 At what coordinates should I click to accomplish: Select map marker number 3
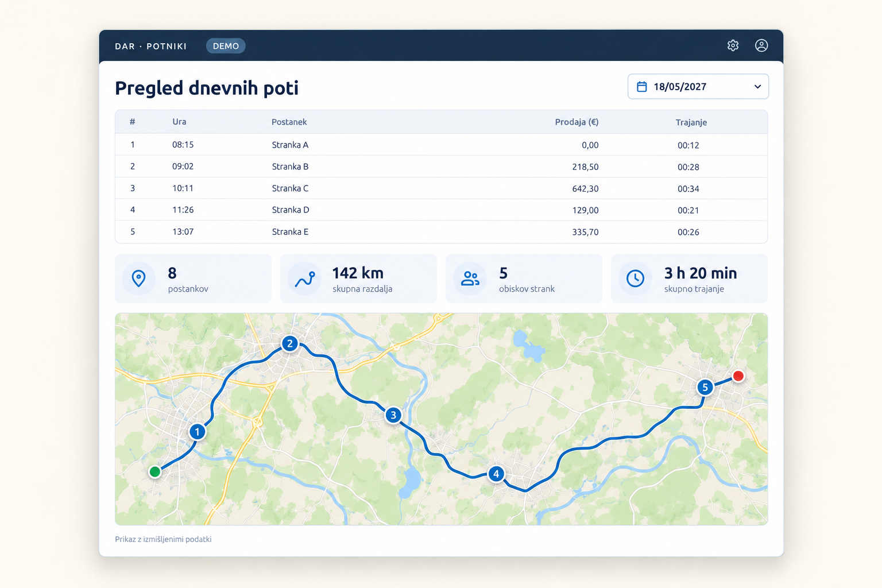(x=393, y=415)
